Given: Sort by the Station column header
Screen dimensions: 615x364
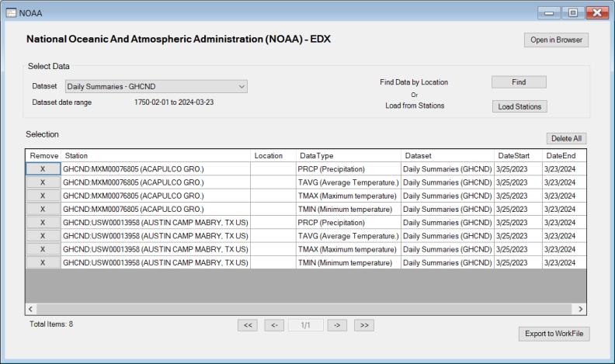Looking at the screenshot, I should point(155,156).
